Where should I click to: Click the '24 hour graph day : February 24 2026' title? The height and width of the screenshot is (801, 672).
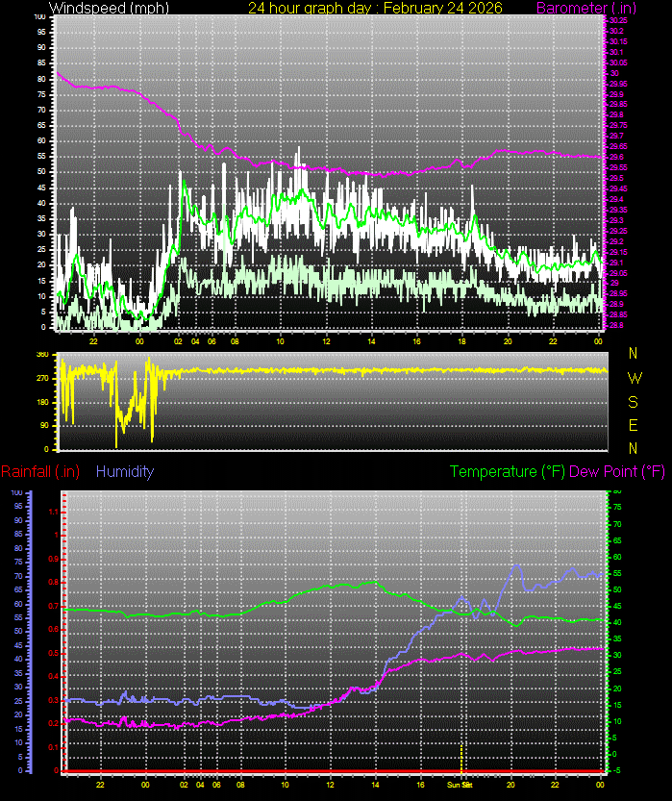(375, 8)
